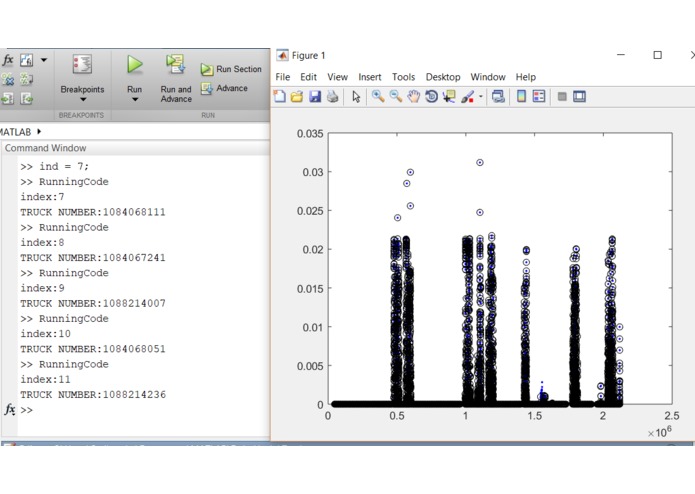Expand the MATLAB path arrow
The image size is (695, 494).
click(39, 132)
